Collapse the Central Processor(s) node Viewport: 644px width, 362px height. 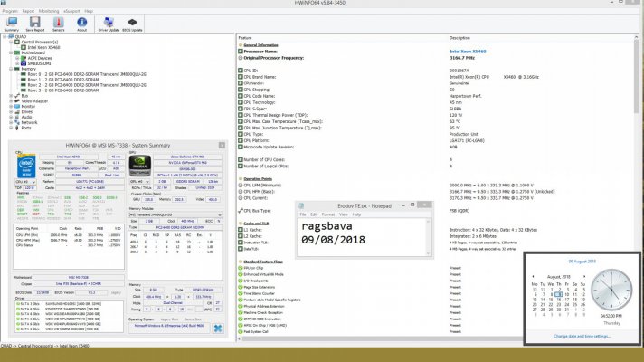point(11,42)
